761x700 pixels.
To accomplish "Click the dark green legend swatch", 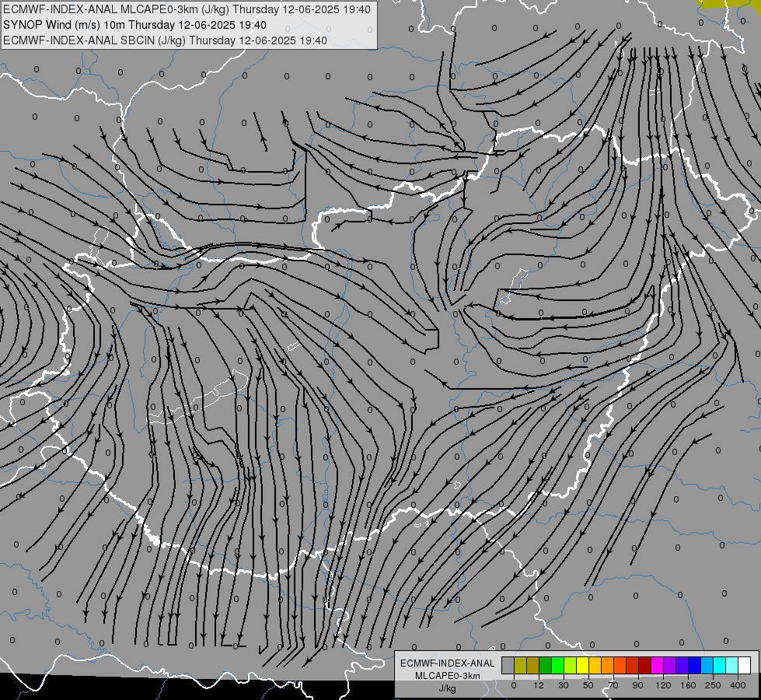I will [546, 665].
